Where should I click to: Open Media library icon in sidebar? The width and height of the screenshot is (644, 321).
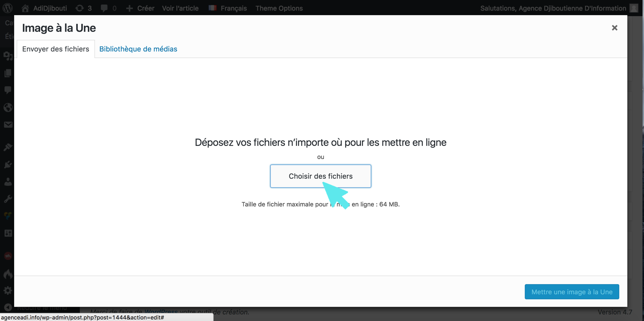click(x=8, y=56)
